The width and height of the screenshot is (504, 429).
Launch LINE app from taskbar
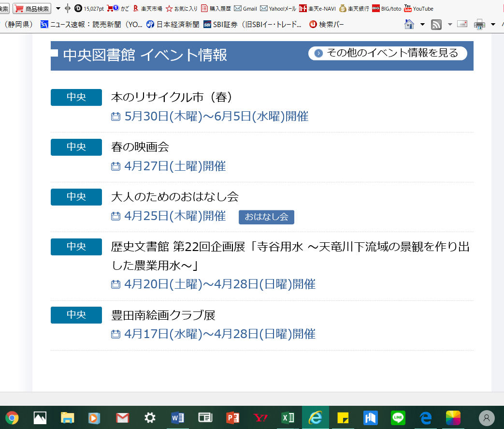[398, 418]
